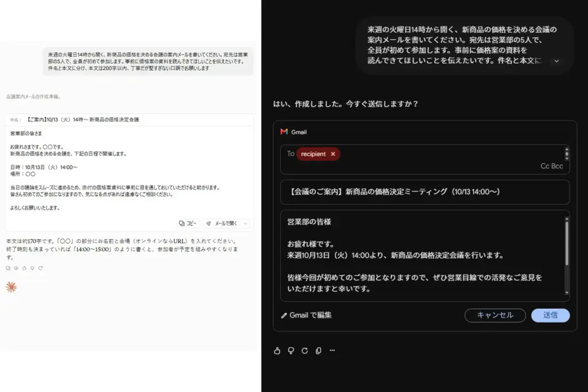Click the left draft subject line 【ご案内】10/13
The height and width of the screenshot is (392, 588).
tap(83, 119)
